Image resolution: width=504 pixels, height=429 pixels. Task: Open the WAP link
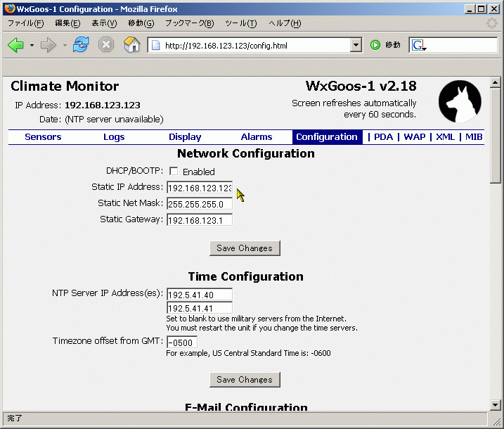415,136
